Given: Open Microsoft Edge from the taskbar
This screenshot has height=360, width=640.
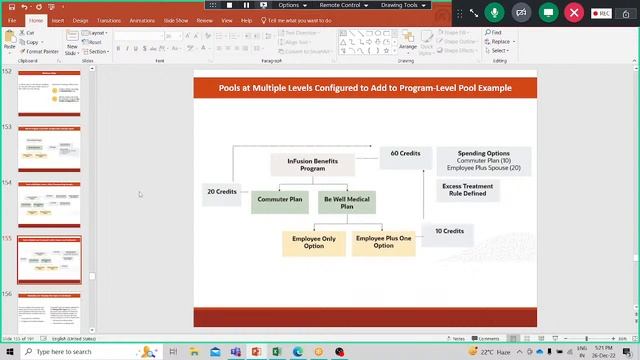Looking at the screenshot, I should pyautogui.click(x=298, y=352).
